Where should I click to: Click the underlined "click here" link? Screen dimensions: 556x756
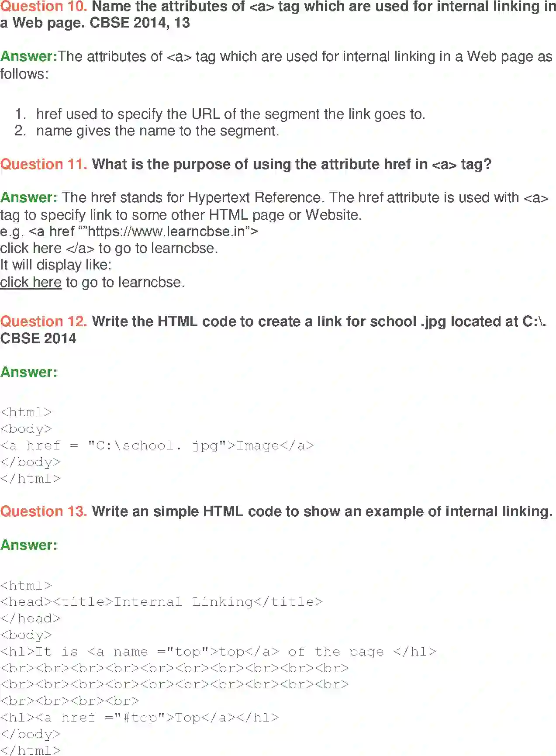[31, 283]
